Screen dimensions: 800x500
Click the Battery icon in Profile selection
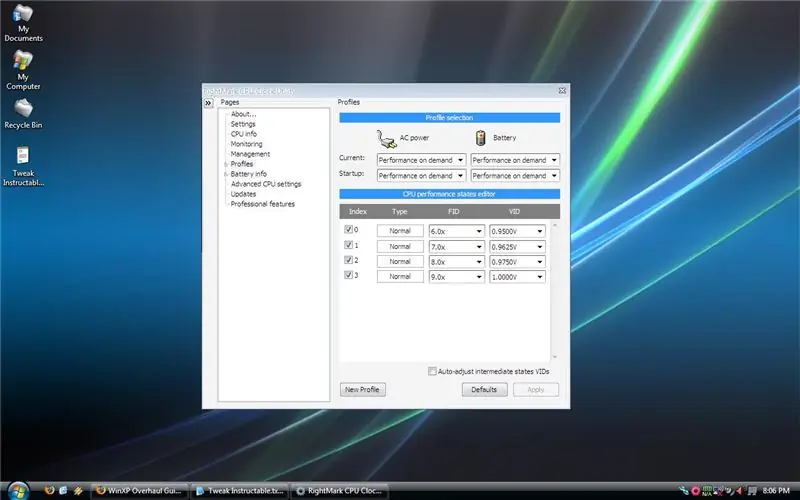[x=480, y=138]
